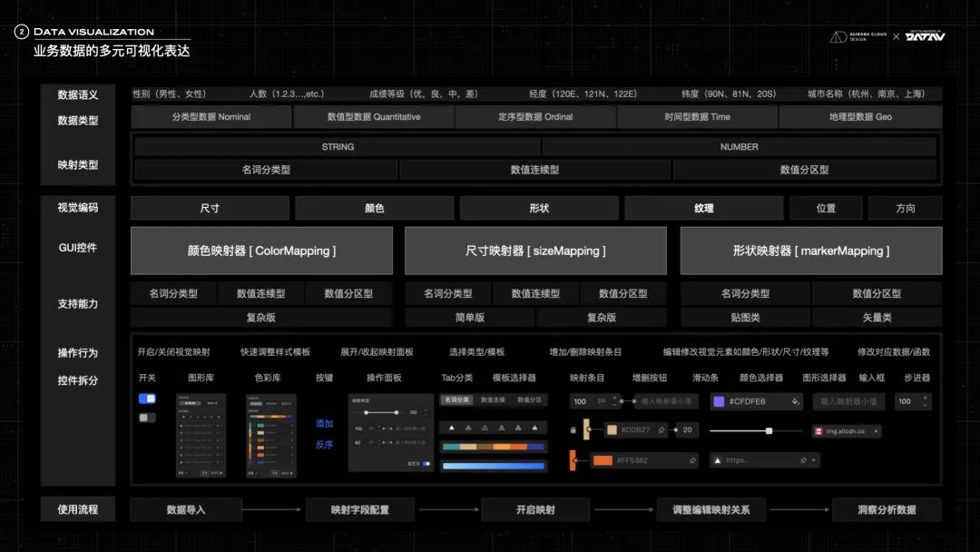This screenshot has height=552, width=980.
Task: Click the purple #CFDFE6 color swatch
Action: (x=719, y=401)
